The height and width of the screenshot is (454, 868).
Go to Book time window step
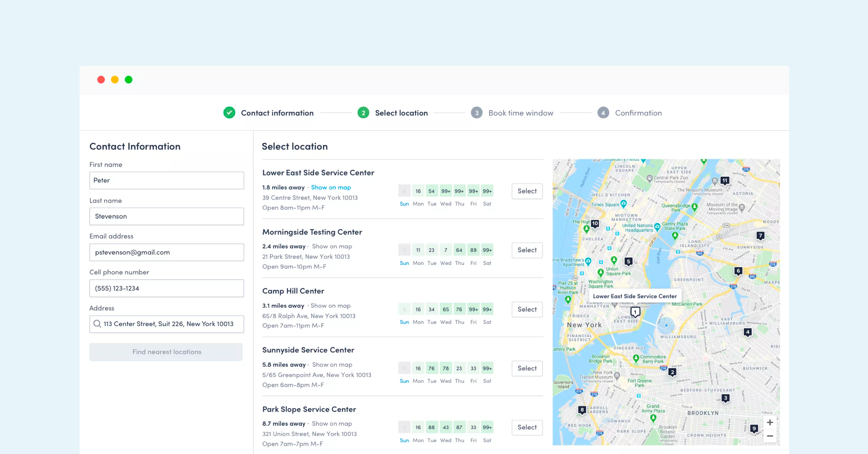pos(520,113)
